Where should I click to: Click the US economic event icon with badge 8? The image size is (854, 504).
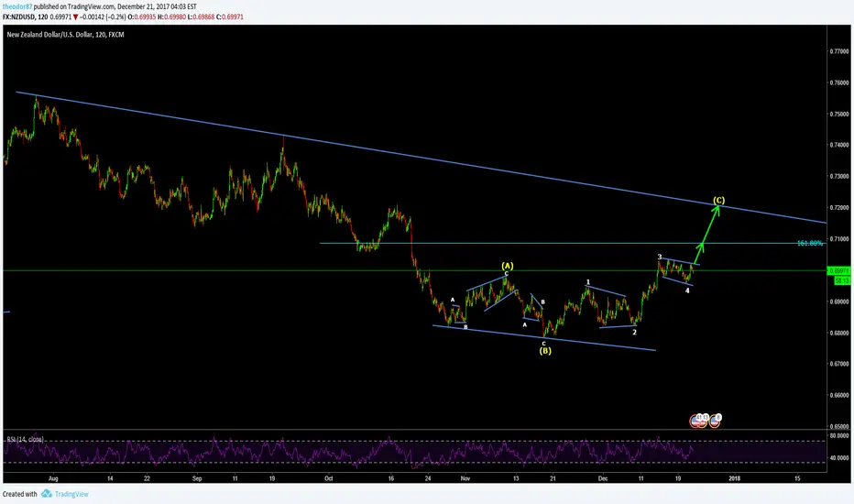tap(715, 421)
